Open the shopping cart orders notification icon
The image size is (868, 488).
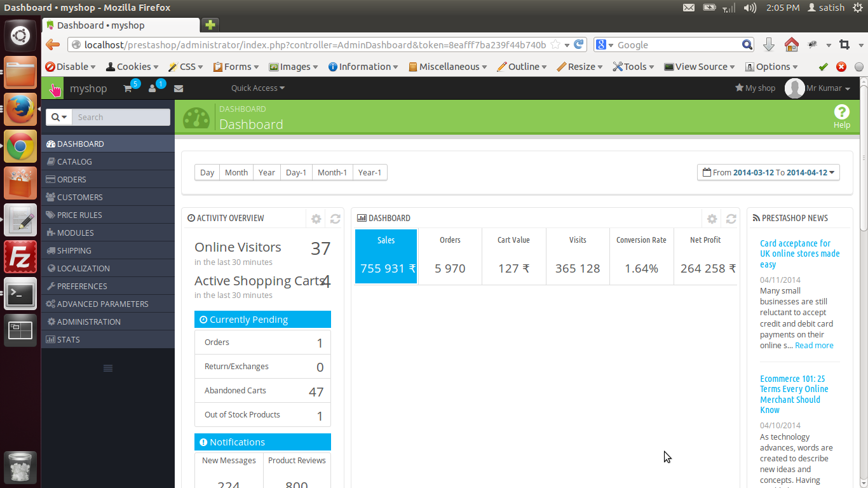click(128, 88)
